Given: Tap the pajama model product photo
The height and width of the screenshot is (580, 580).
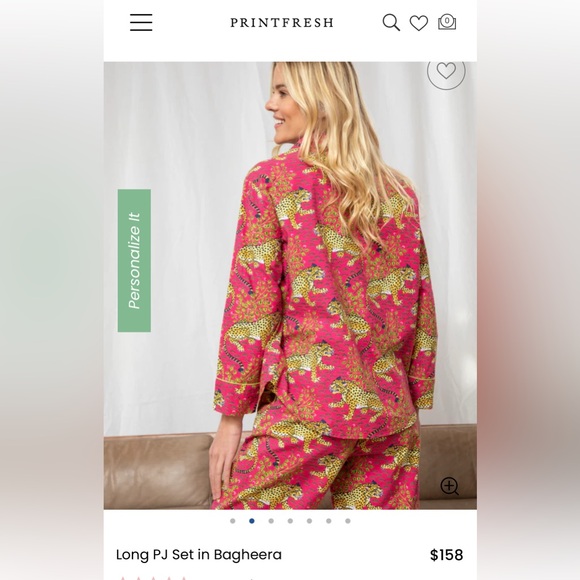Looking at the screenshot, I should click(290, 286).
